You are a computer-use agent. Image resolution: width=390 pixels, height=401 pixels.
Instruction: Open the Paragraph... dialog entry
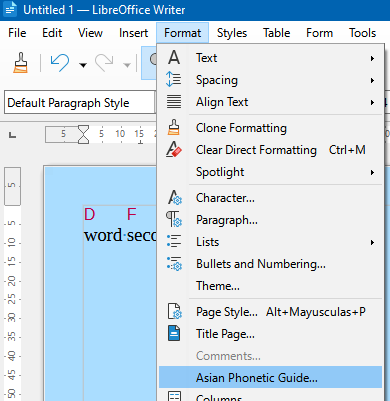(270, 220)
